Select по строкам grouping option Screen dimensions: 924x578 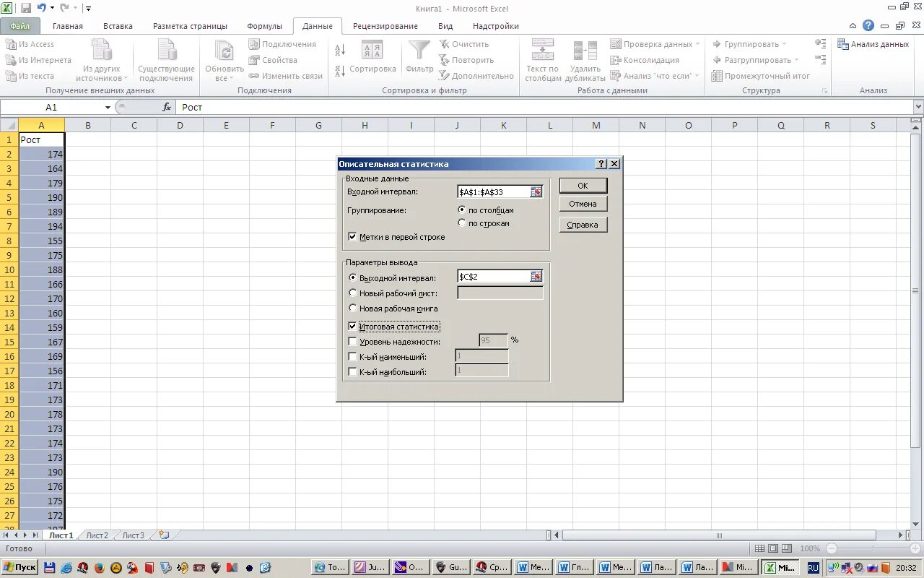pyautogui.click(x=462, y=223)
